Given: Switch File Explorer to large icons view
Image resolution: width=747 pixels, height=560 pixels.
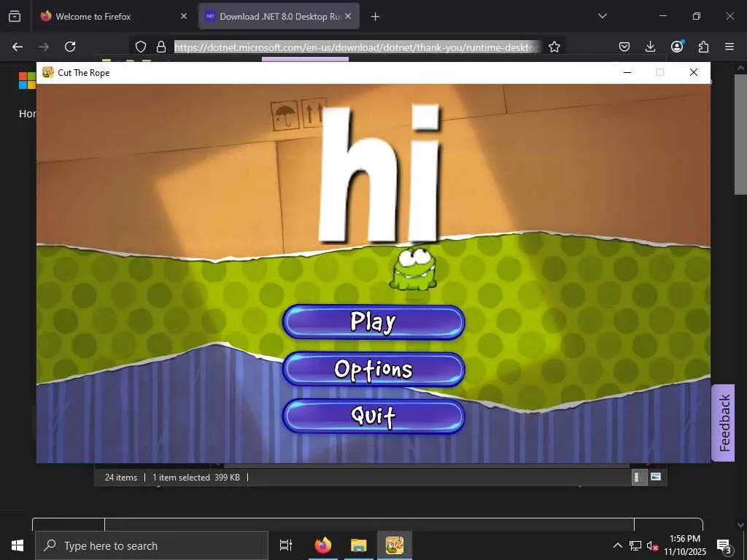Looking at the screenshot, I should point(656,477).
